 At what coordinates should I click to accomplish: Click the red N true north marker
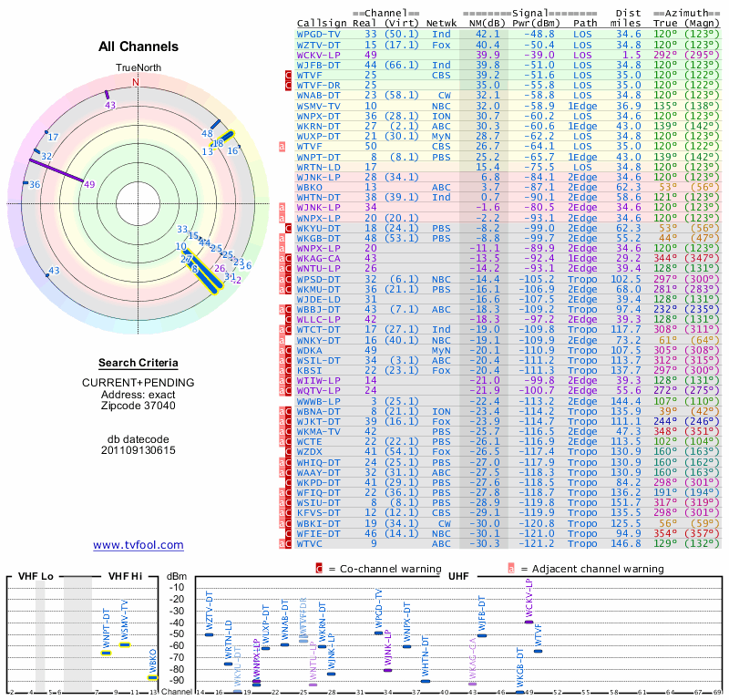tap(136, 82)
